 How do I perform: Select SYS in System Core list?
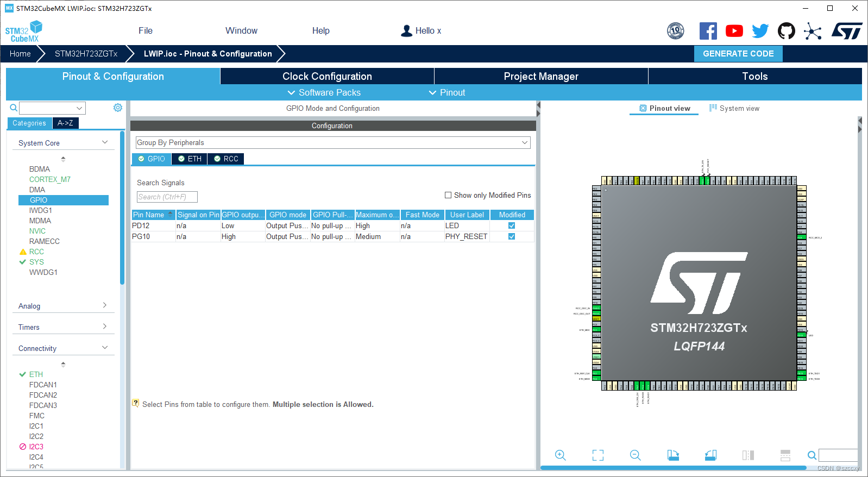pyautogui.click(x=36, y=262)
